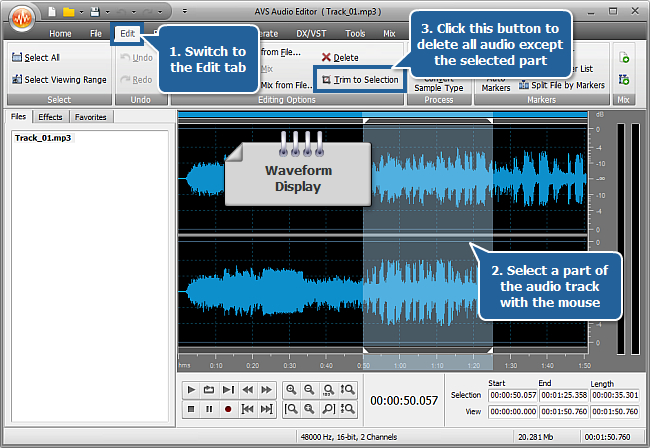Open the Favorites panel tab
The width and height of the screenshot is (650, 448).
point(90,117)
